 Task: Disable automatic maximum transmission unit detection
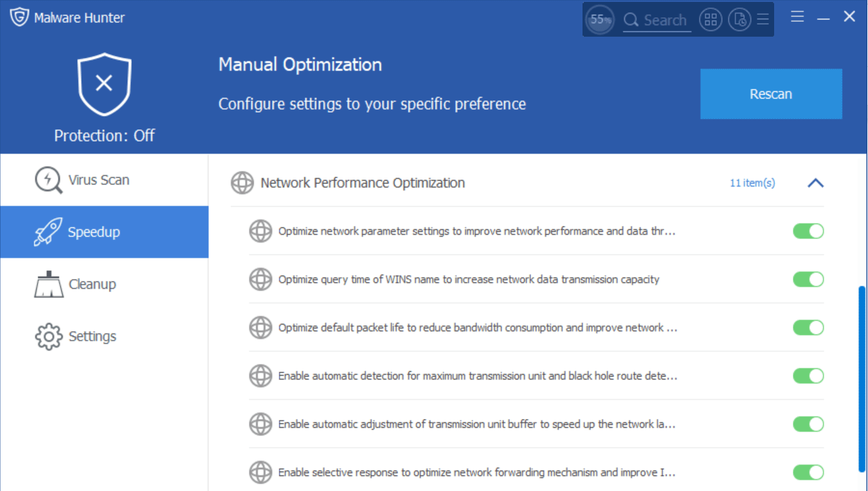808,376
